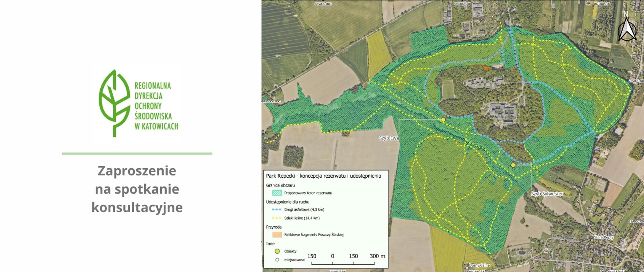This screenshot has width=644, height=272.
Task: Click the Stare Repty place name
Action: pyautogui.click(x=604, y=237)
